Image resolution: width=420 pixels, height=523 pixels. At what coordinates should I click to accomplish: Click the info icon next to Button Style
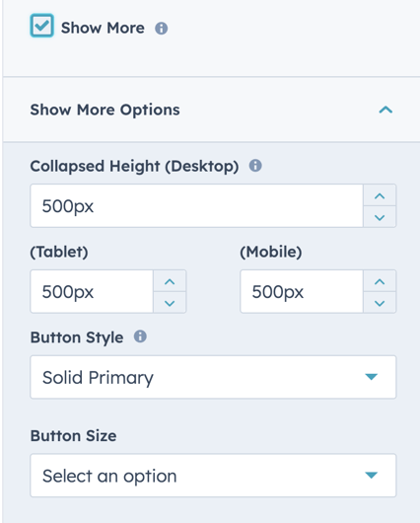pos(140,336)
